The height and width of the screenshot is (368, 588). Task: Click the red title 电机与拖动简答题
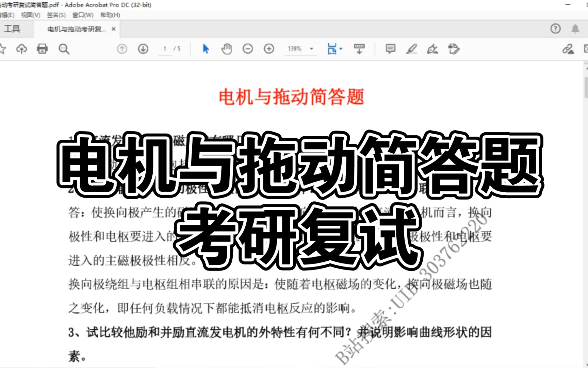(291, 97)
